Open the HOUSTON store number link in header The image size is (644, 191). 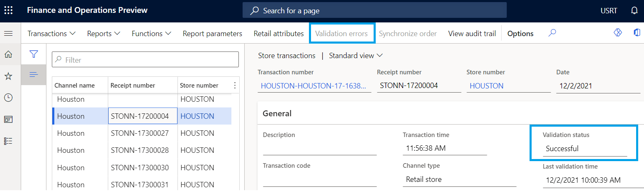486,86
